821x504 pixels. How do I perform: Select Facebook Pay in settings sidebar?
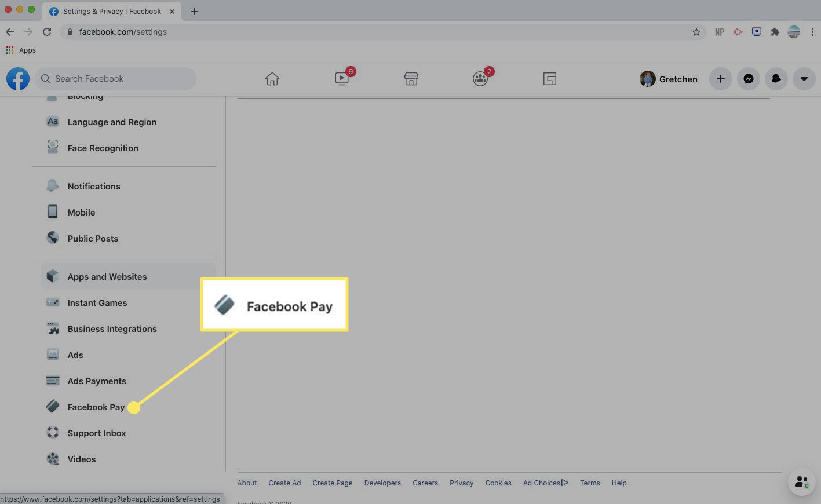point(96,407)
